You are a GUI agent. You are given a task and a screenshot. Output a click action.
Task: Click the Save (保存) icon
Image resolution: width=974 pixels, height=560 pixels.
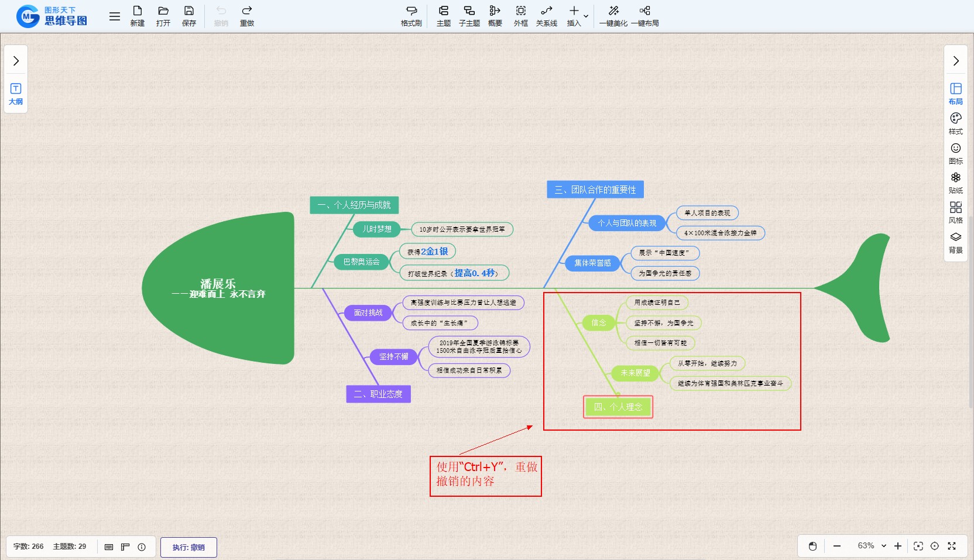pyautogui.click(x=188, y=16)
